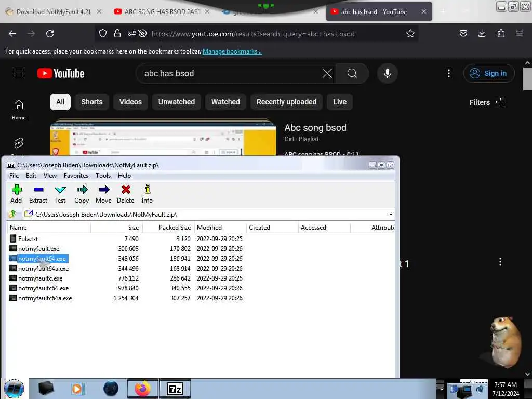The width and height of the screenshot is (532, 399).
Task: Open the Edit menu in 7-Zip
Action: (x=31, y=176)
